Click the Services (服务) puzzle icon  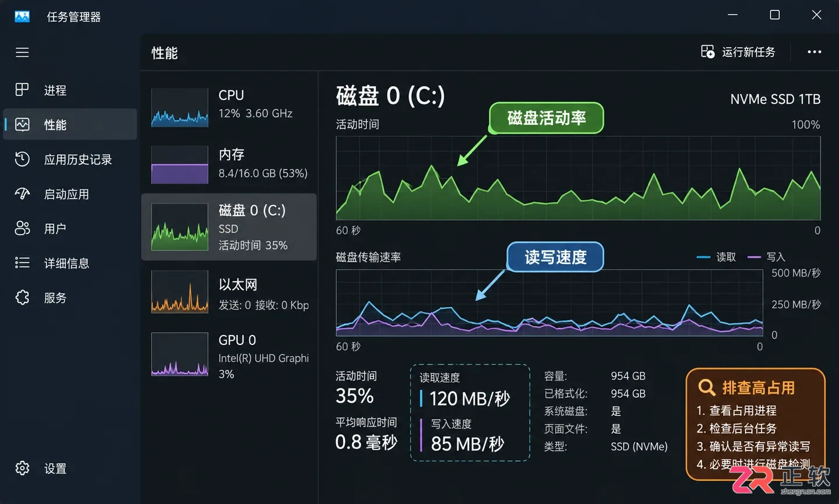[x=22, y=297]
